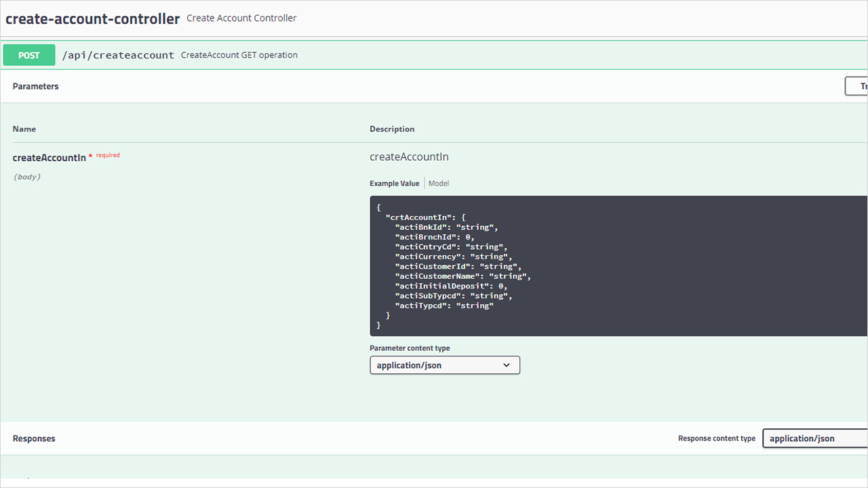Image resolution: width=868 pixels, height=488 pixels.
Task: Click the bold createAccountIn parameter name
Action: [50, 157]
